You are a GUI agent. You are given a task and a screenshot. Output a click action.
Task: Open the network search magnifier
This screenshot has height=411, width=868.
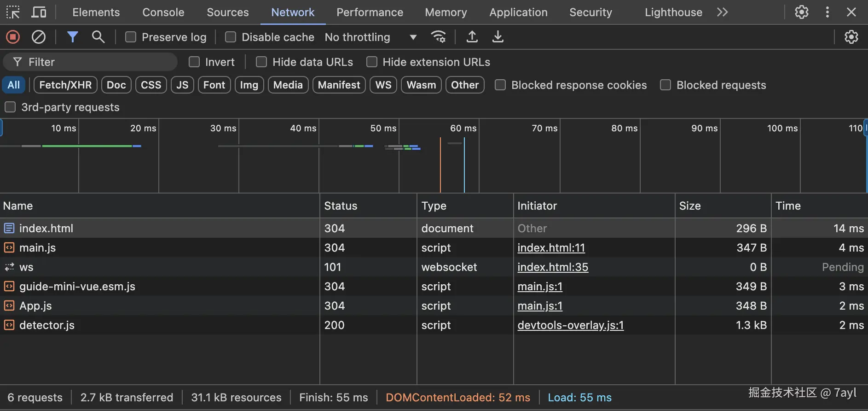[x=98, y=37]
